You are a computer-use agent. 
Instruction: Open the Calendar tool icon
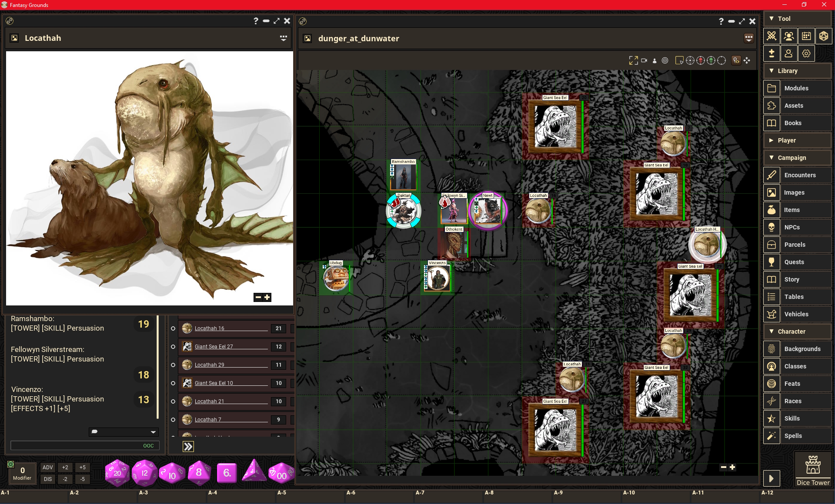click(x=806, y=36)
